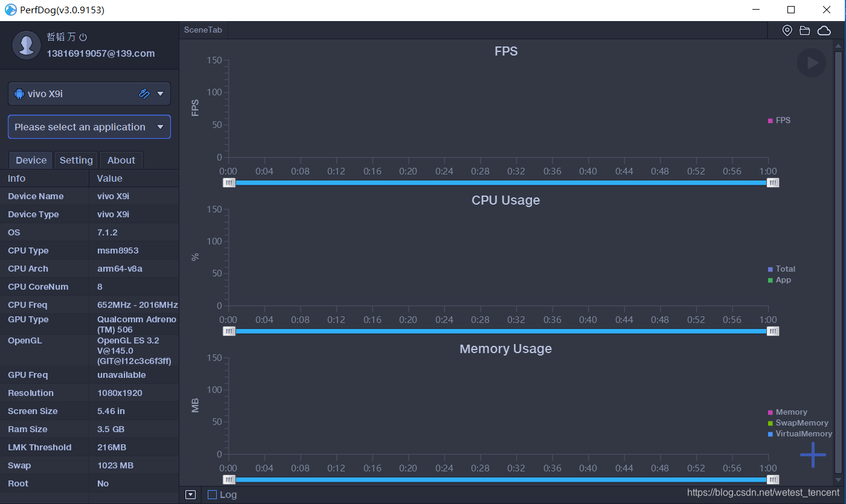Switch to the Device tab

click(x=31, y=160)
